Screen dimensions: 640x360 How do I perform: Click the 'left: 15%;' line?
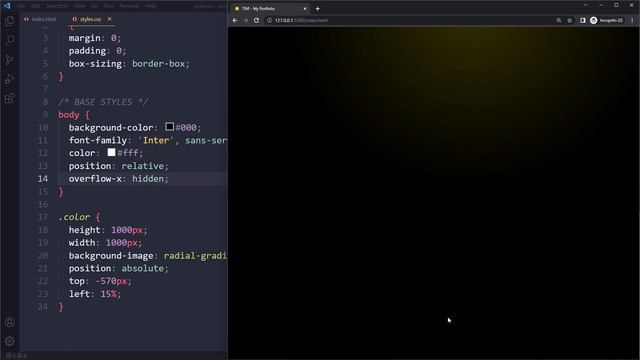point(95,294)
